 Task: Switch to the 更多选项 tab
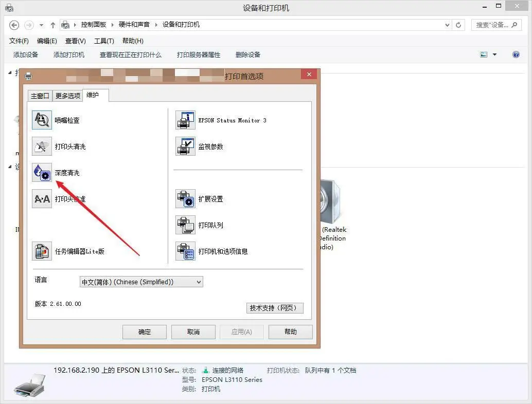coord(68,96)
